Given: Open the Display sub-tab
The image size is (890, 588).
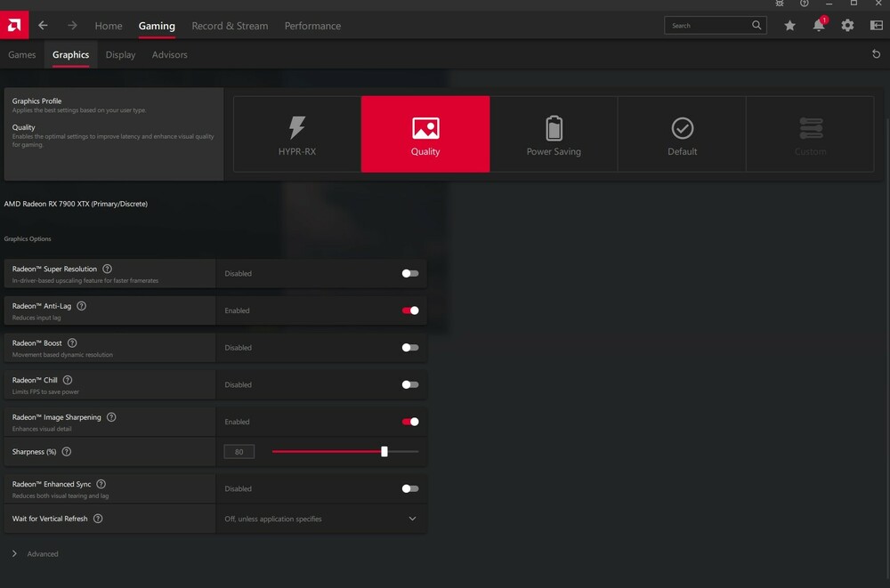Looking at the screenshot, I should point(120,54).
